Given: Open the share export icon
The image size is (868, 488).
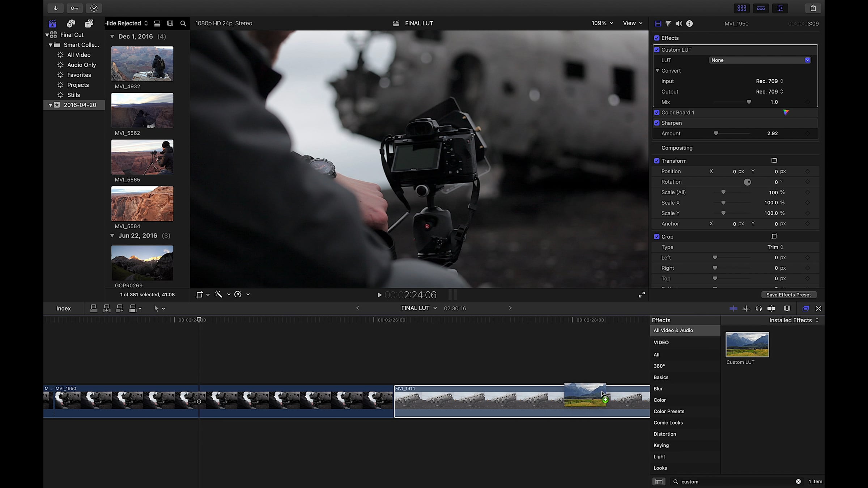Looking at the screenshot, I should (x=813, y=8).
